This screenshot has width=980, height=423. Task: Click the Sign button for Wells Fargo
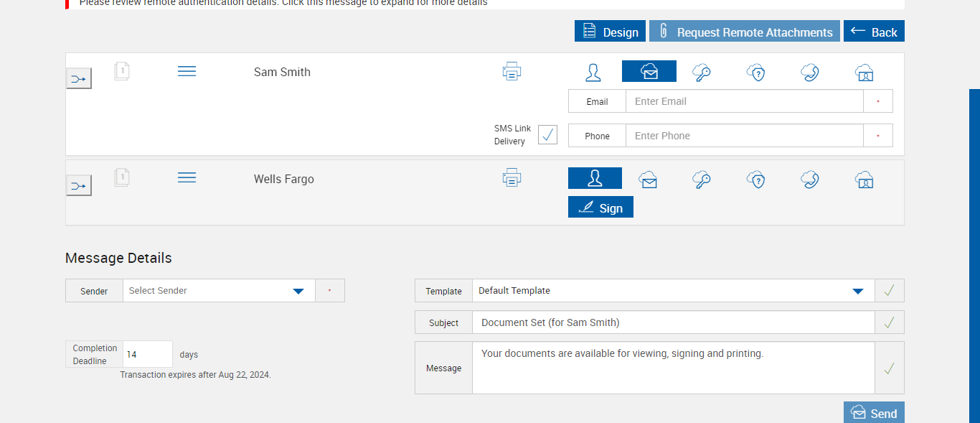(x=600, y=208)
